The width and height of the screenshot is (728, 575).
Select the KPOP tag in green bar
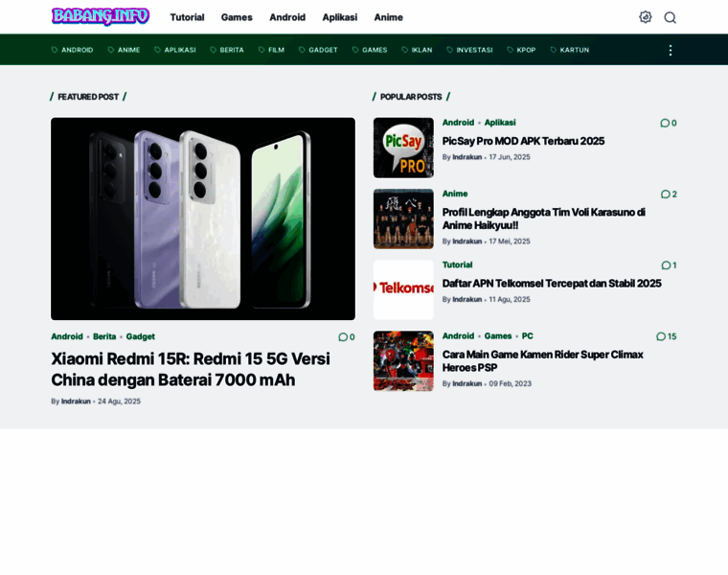pyautogui.click(x=521, y=50)
